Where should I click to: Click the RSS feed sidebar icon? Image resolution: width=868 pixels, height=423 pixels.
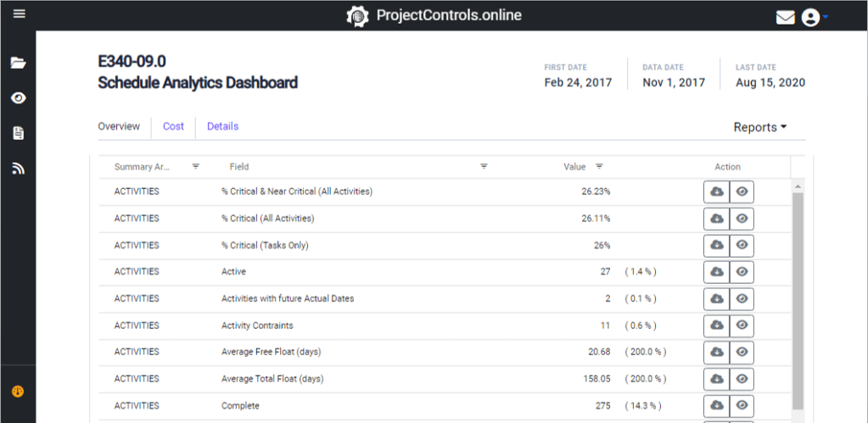click(18, 169)
